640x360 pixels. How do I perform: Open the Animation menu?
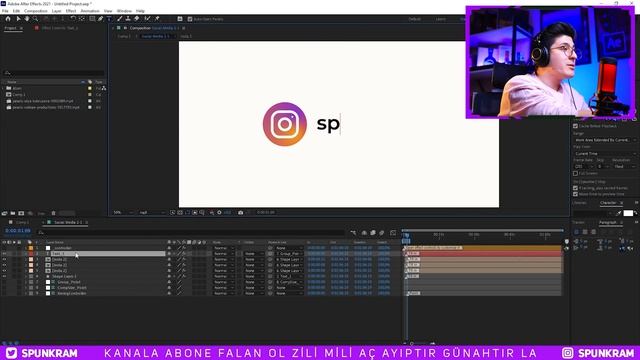(90, 11)
